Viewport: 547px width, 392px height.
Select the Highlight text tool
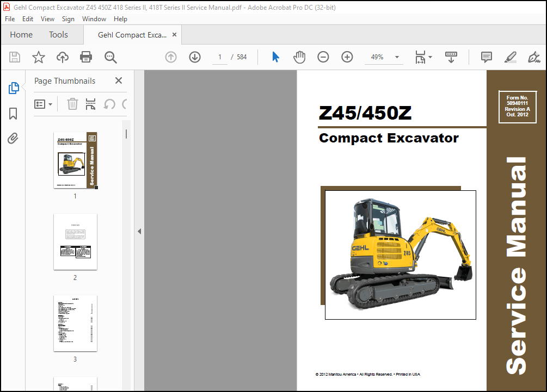pyautogui.click(x=509, y=57)
